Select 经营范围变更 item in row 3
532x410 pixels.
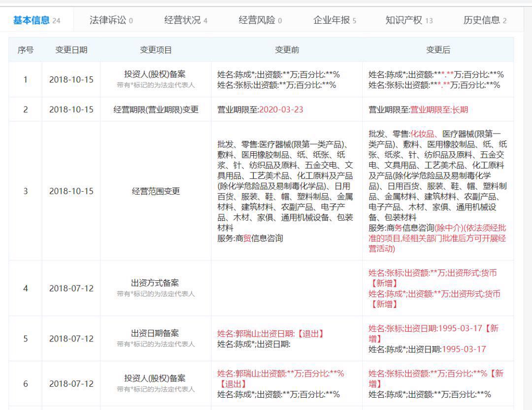pos(156,191)
